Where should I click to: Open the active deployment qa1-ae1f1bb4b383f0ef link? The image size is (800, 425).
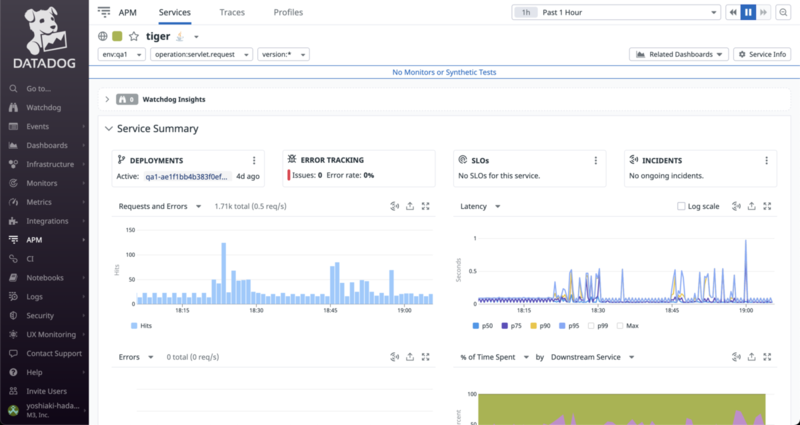click(187, 177)
